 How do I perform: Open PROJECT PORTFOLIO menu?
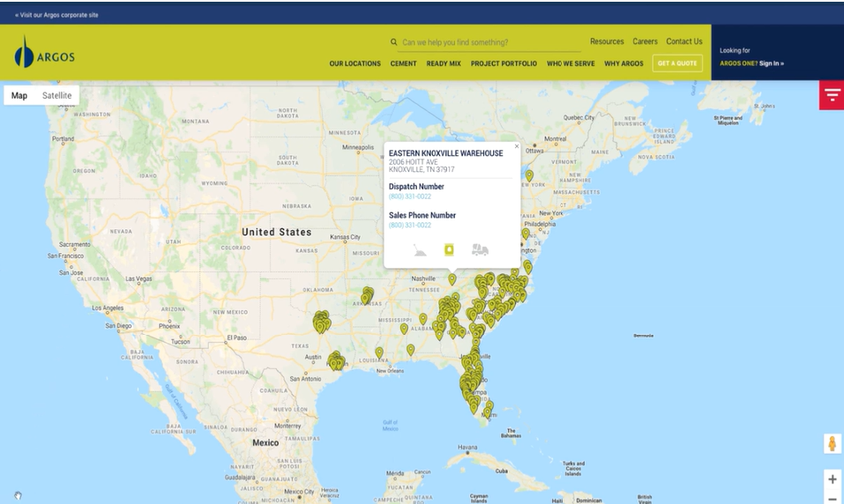point(504,63)
